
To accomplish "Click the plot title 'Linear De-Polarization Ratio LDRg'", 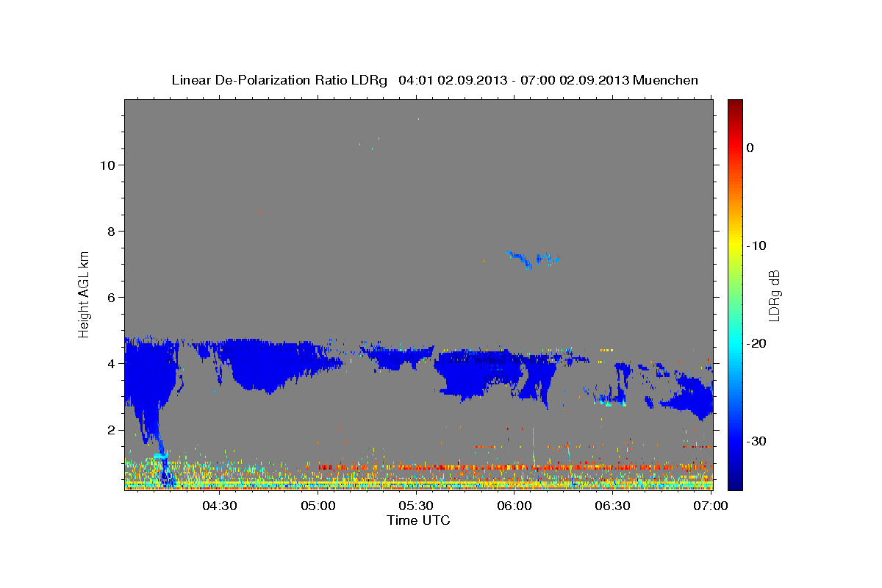I will click(279, 80).
